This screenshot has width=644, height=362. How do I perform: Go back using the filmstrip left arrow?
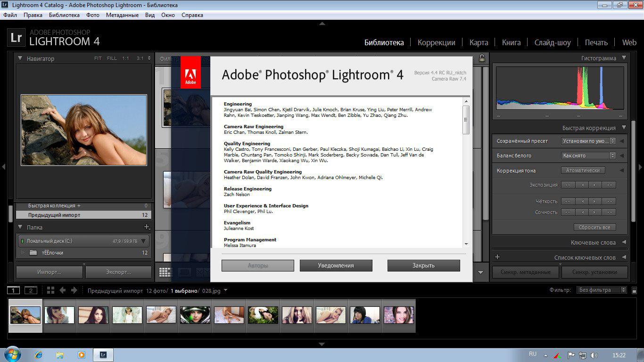pyautogui.click(x=62, y=290)
